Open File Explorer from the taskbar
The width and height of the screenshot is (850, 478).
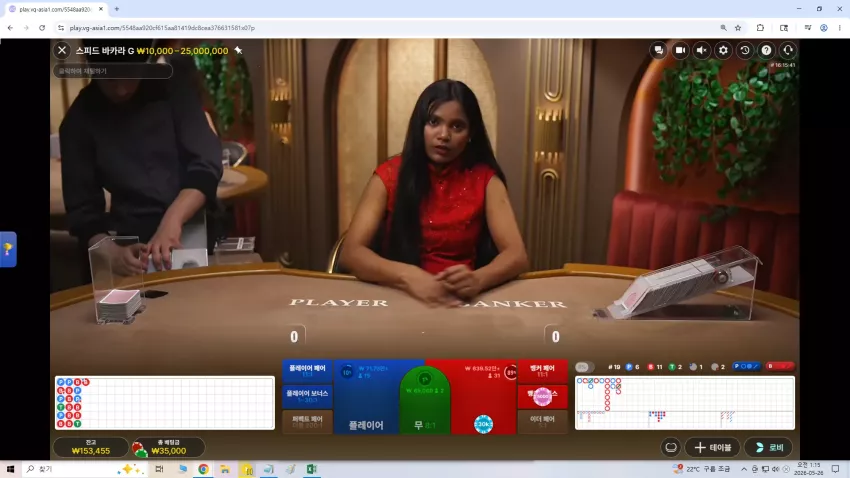(x=225, y=469)
